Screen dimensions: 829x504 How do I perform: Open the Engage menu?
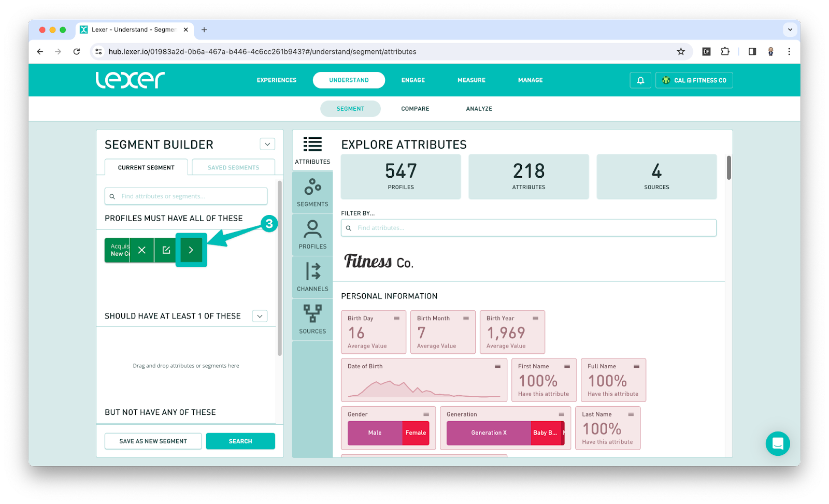[413, 80]
